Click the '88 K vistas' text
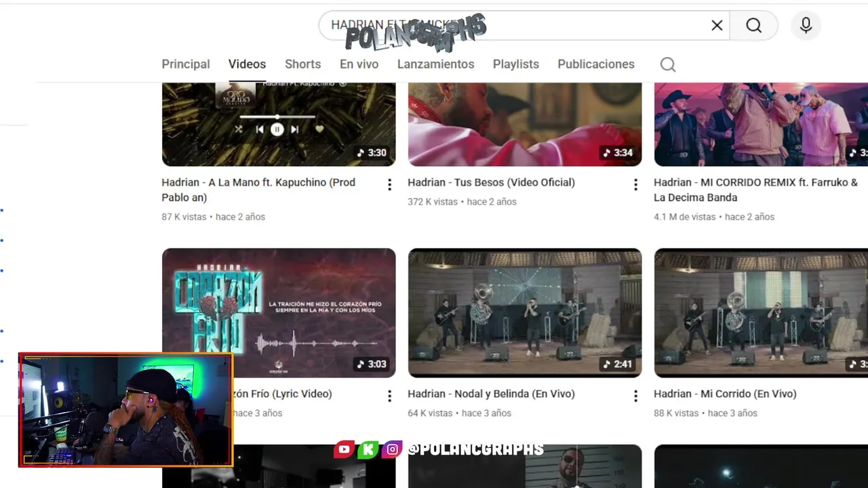Image resolution: width=868 pixels, height=488 pixels. 676,413
